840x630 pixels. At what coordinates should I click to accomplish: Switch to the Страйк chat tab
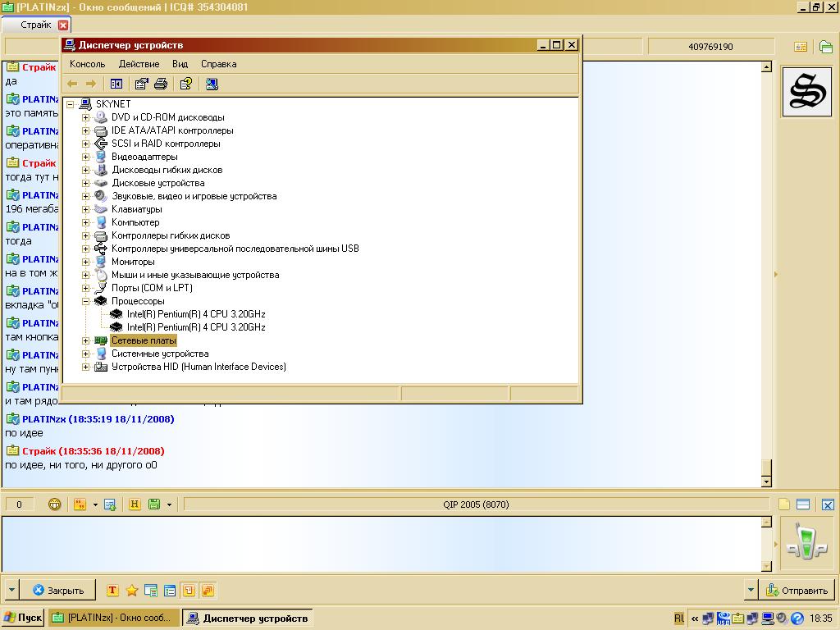tap(36, 25)
